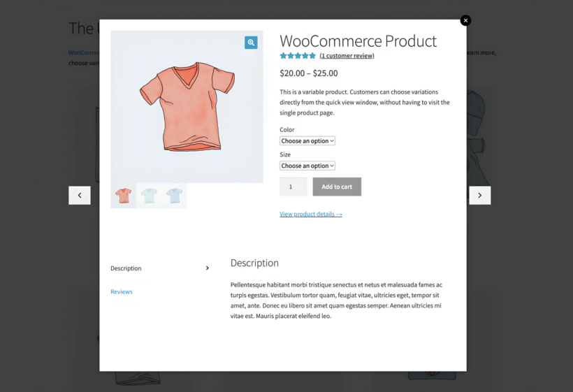
Task: Open the View product details link
Action: point(311,214)
